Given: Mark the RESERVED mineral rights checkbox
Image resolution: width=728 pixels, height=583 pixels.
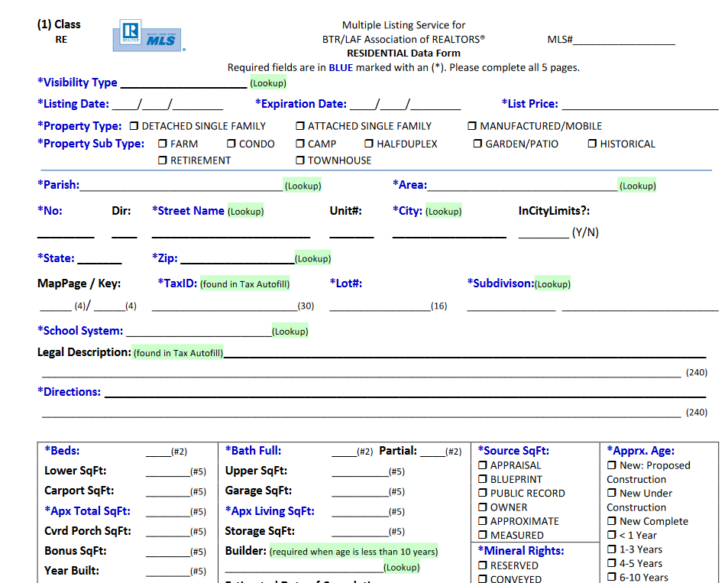Looking at the screenshot, I should pos(483,565).
